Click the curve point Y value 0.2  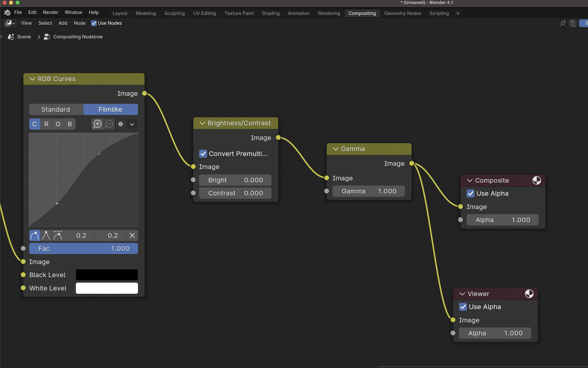click(x=111, y=235)
